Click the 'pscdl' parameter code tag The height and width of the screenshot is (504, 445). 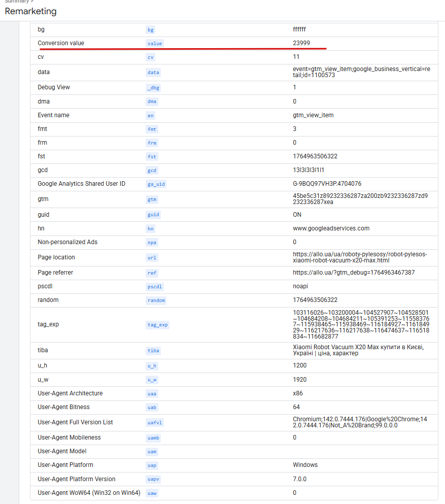click(155, 287)
